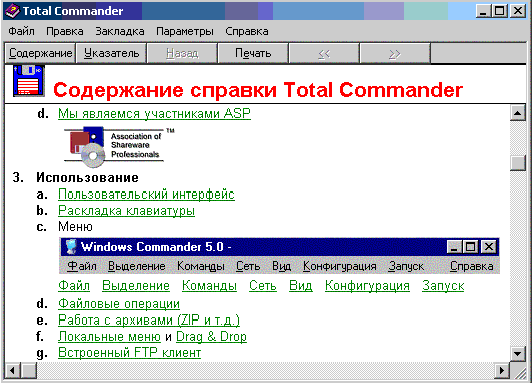Click the Windows Commander 5.0 icon in embedded image

pos(71,247)
